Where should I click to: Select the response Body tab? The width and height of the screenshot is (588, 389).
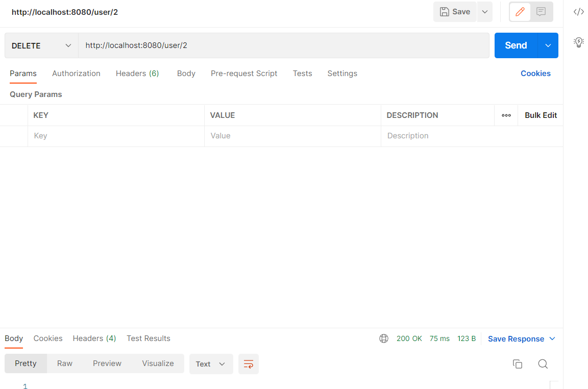coord(14,338)
